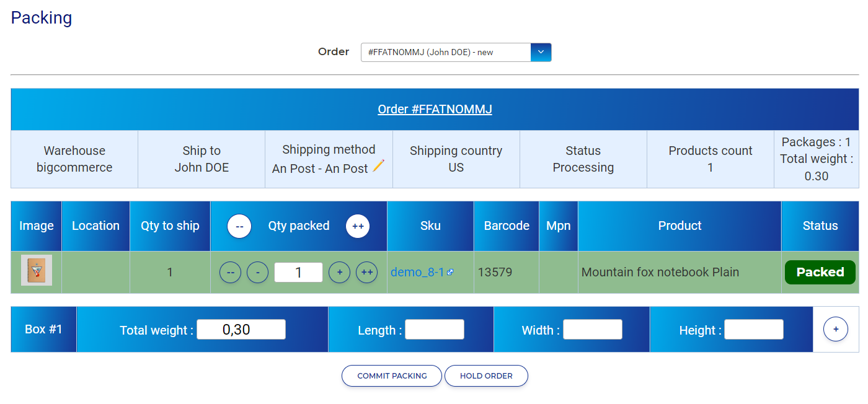Open the Order selection dropdown
The width and height of the screenshot is (868, 404).
(446, 53)
